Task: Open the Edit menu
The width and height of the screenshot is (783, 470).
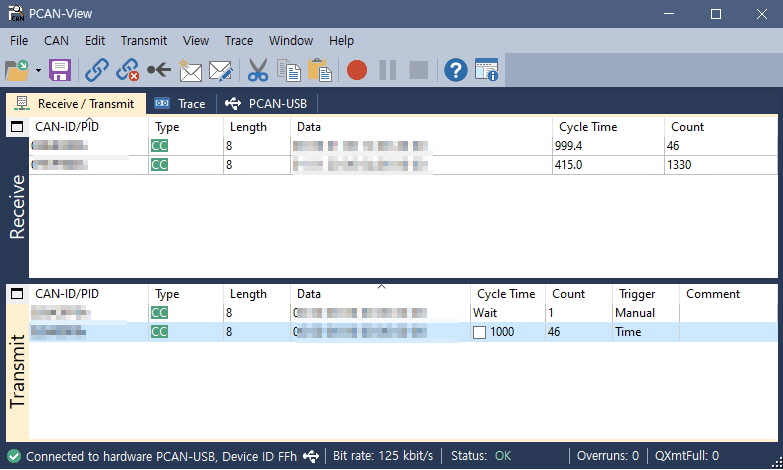Action: 95,40
